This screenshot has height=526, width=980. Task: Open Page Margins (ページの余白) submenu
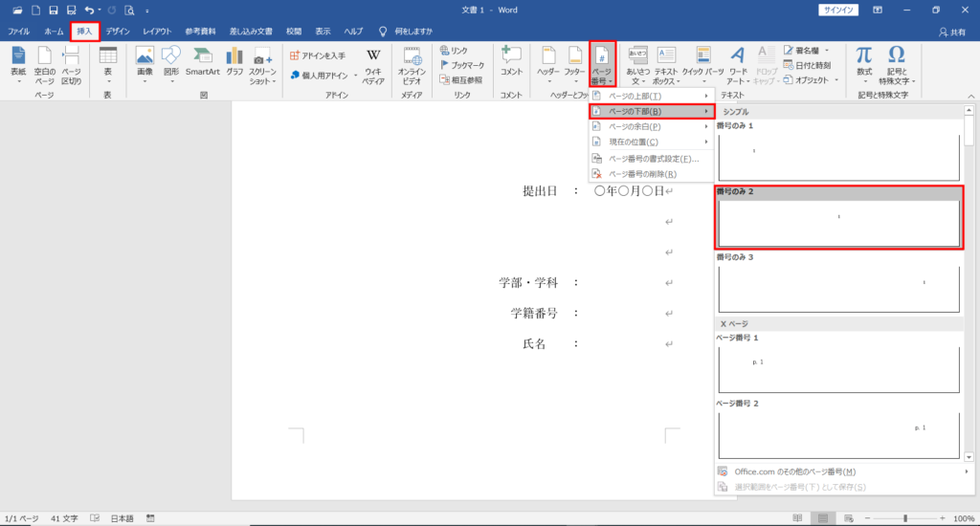pyautogui.click(x=651, y=126)
